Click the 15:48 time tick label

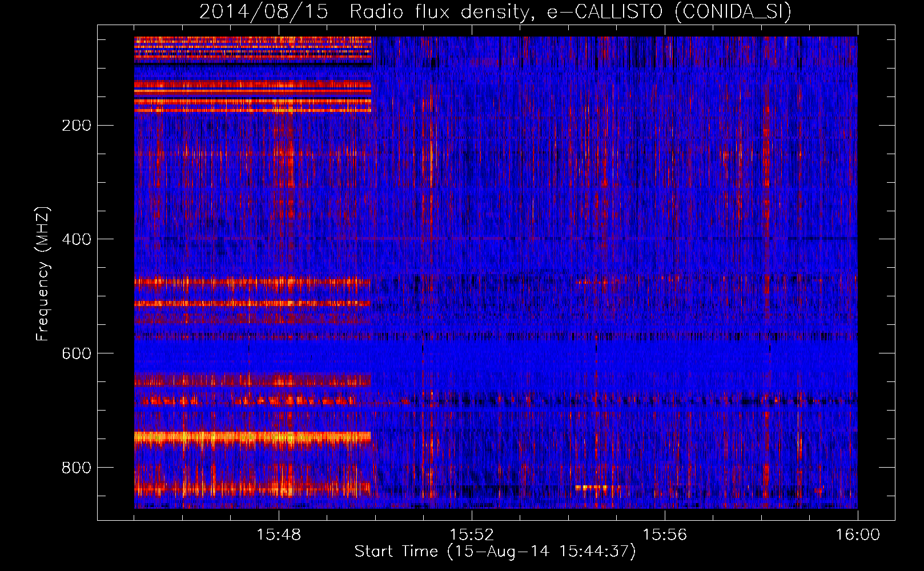coord(279,535)
